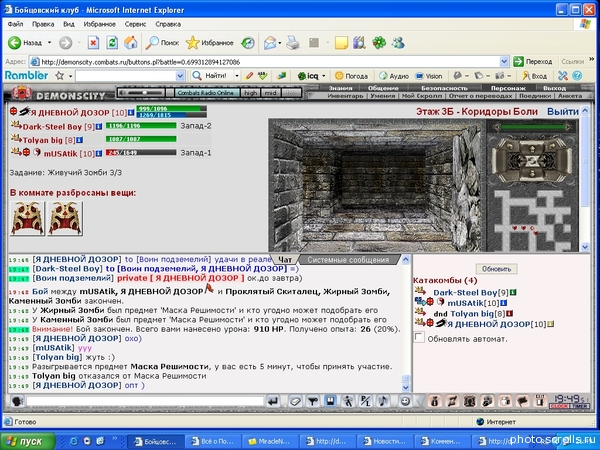Expand the Rambler star dropdown arrow
The image size is (600, 450).
point(70,76)
